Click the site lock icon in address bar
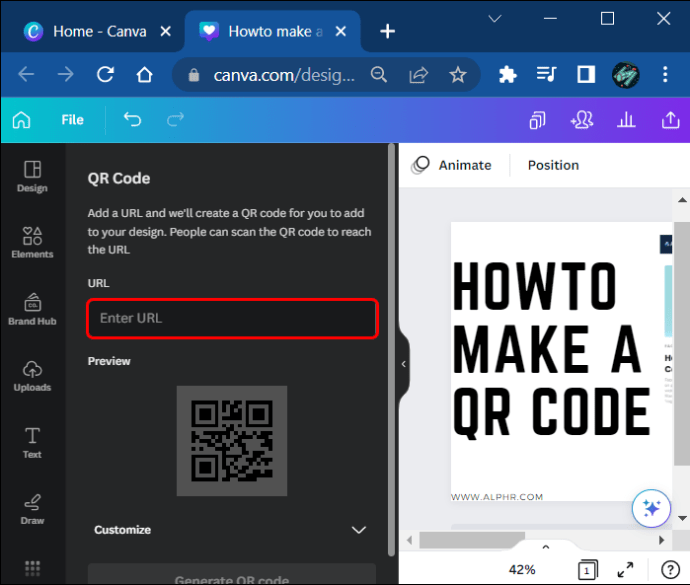The width and height of the screenshot is (690, 585). click(194, 75)
